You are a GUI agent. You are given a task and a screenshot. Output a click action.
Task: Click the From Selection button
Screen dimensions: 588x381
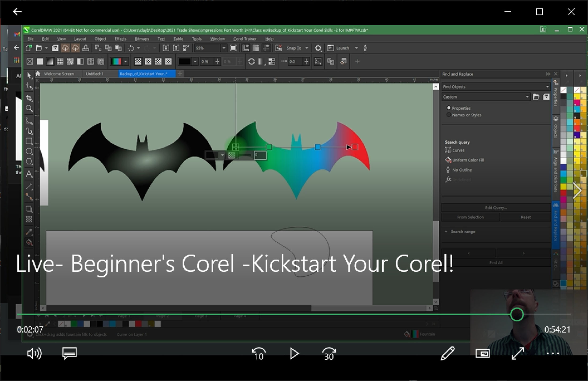click(x=470, y=217)
